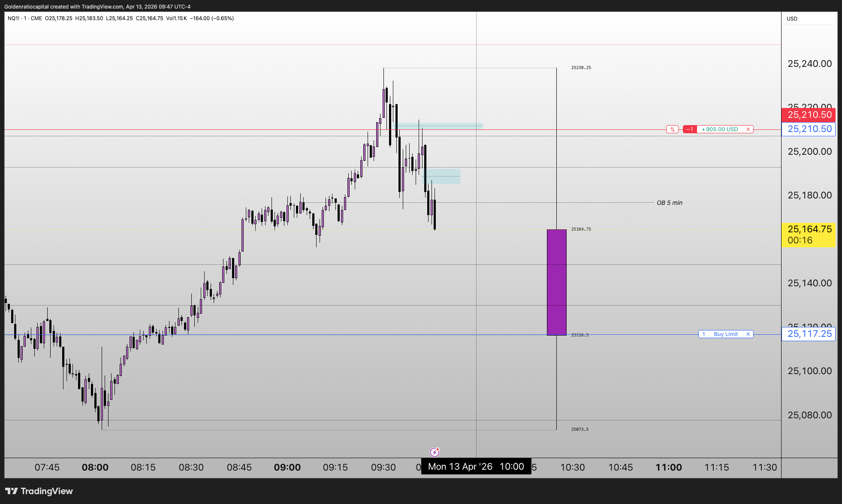Click the Buy Limit order quantity 1
The image size is (842, 504).
point(703,334)
